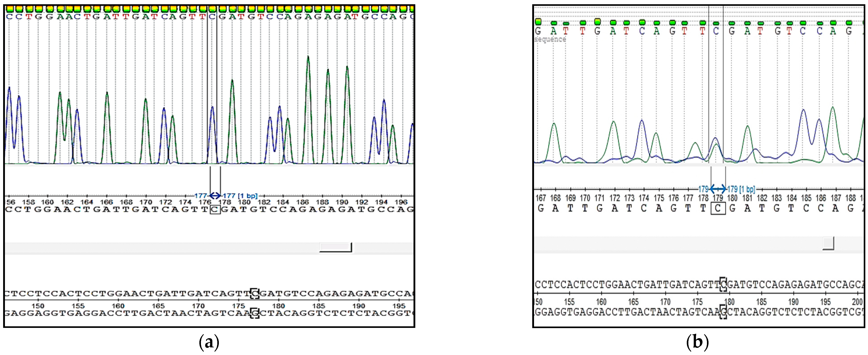Click bracketed C in left panel's lower sequence
Image resolution: width=868 pixels, height=355 pixels.
[255, 294]
